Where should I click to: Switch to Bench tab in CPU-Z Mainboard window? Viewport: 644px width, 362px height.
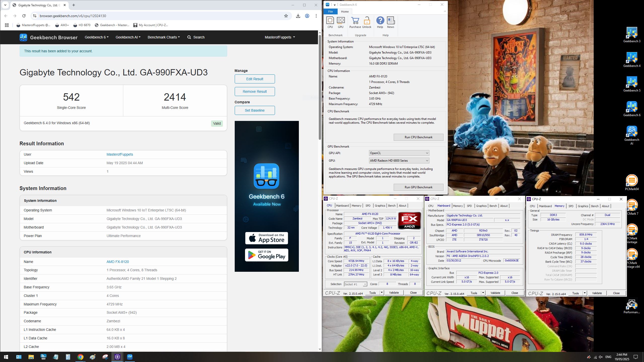tap(493, 206)
